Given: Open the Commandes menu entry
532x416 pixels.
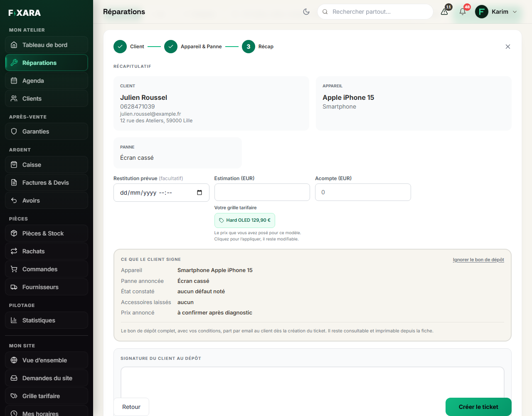Looking at the screenshot, I should click(x=47, y=269).
